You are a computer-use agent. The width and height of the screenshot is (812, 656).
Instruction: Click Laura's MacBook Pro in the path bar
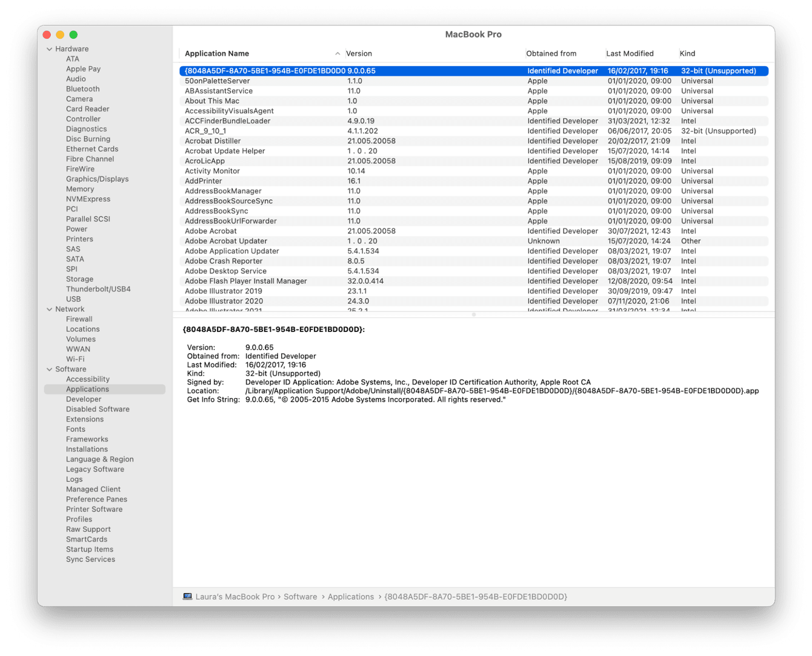click(x=235, y=597)
